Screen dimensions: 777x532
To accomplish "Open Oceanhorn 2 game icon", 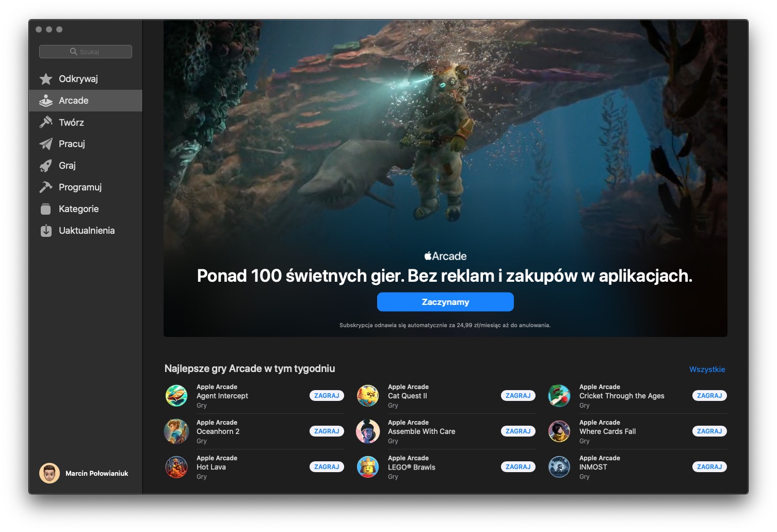I will [176, 431].
